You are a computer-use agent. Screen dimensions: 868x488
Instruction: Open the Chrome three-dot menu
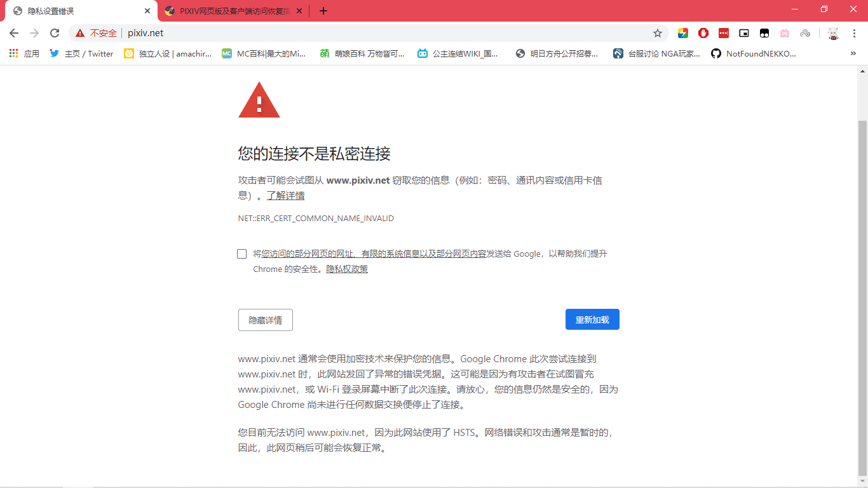pos(855,33)
